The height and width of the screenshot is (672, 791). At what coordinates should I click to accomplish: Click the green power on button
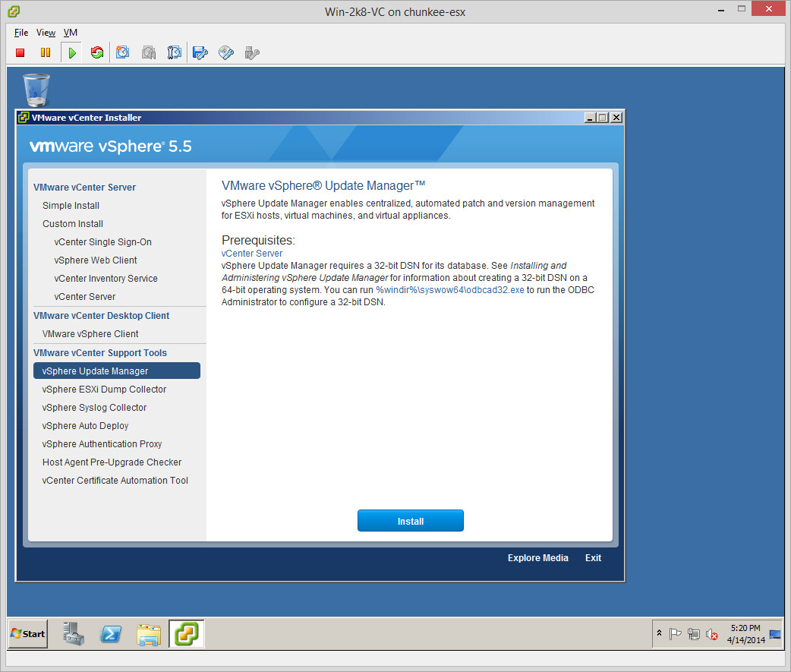(x=71, y=52)
